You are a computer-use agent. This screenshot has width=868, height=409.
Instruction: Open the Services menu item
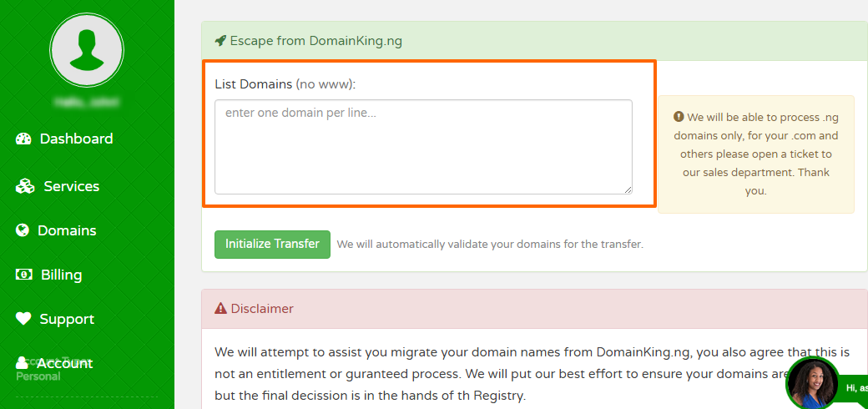coord(58,186)
